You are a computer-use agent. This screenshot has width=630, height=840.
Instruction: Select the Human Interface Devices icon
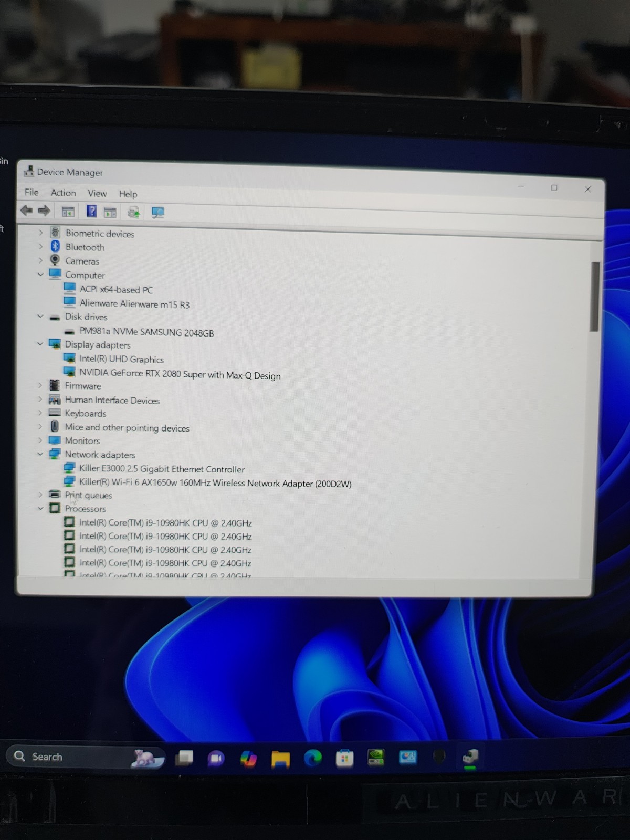[55, 399]
